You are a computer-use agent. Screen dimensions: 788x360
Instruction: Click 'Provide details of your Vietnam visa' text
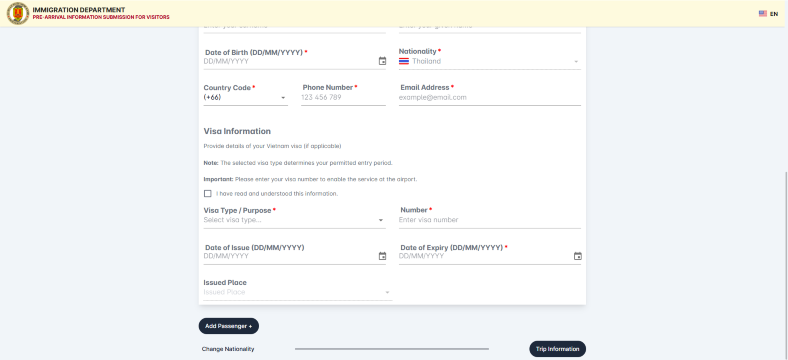[272, 146]
